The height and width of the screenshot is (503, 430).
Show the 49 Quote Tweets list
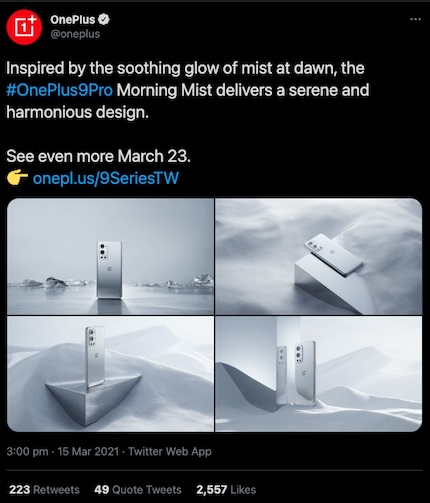point(138,490)
